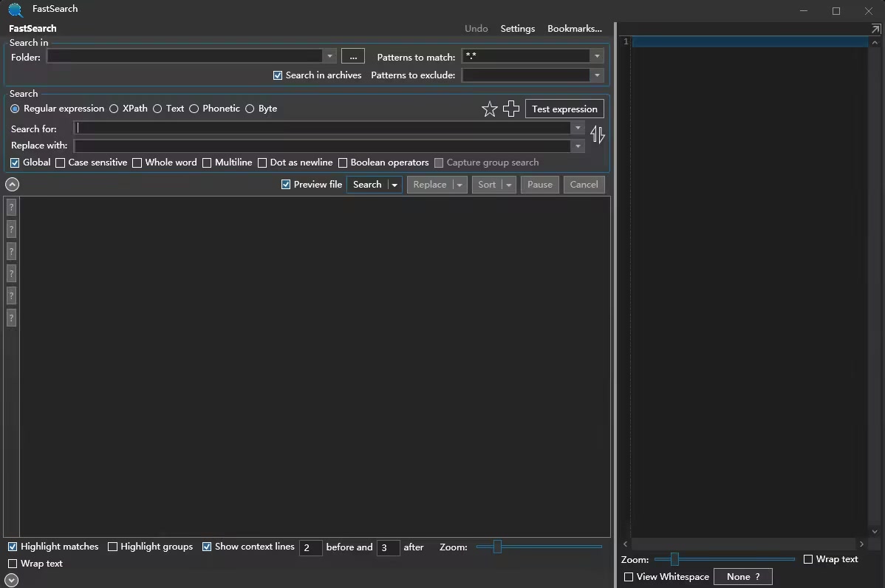Click the star bookmark icon

pos(489,109)
